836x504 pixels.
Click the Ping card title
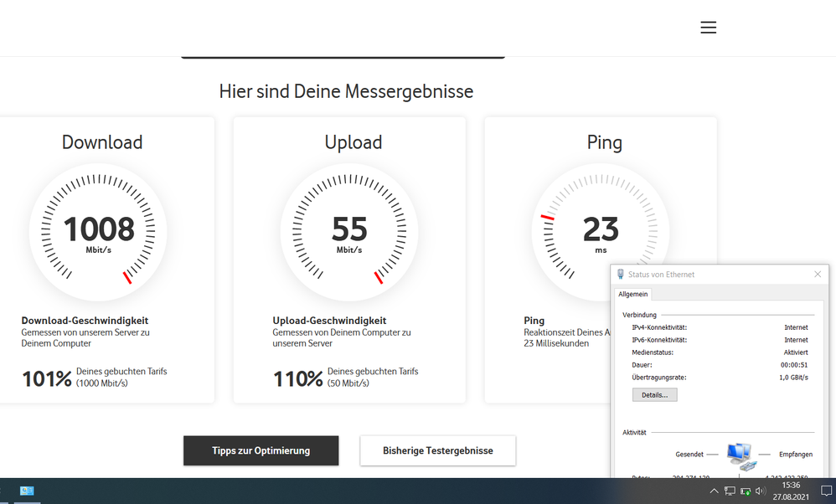point(605,143)
